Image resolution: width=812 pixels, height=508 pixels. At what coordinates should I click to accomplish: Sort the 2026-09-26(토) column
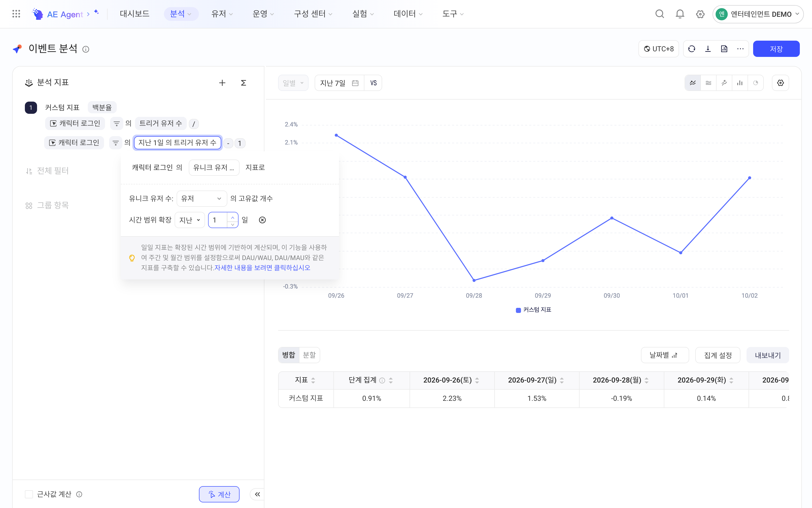(x=477, y=380)
